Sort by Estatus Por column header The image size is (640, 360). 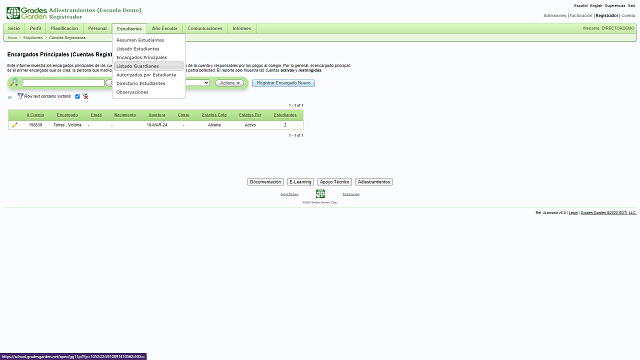coord(250,115)
